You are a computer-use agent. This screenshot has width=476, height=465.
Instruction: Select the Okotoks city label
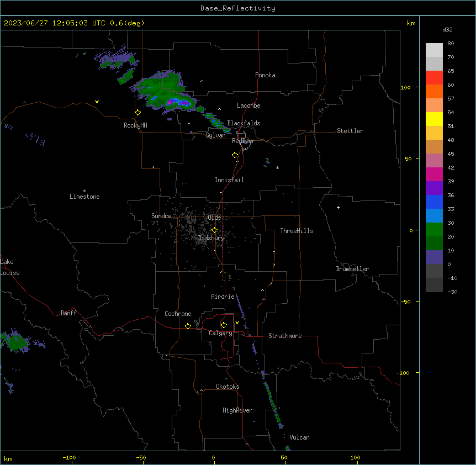[x=228, y=387]
